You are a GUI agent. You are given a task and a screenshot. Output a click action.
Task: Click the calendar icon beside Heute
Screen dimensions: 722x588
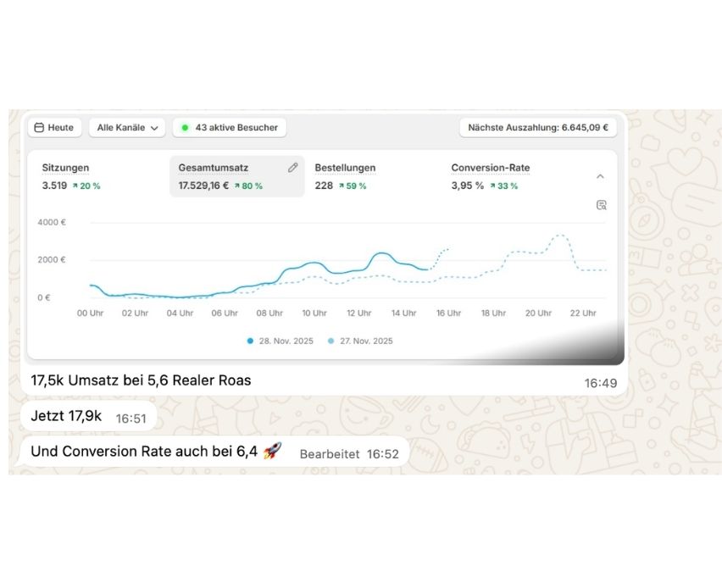click(x=39, y=128)
